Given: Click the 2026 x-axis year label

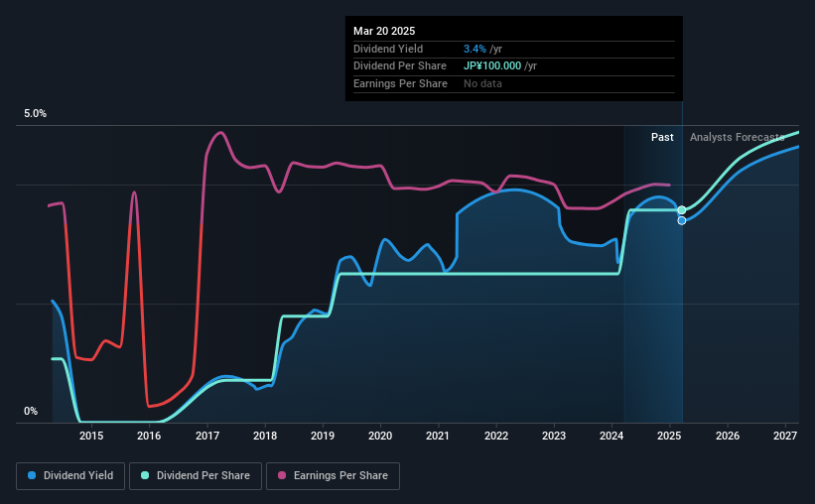Looking at the screenshot, I should point(728,436).
